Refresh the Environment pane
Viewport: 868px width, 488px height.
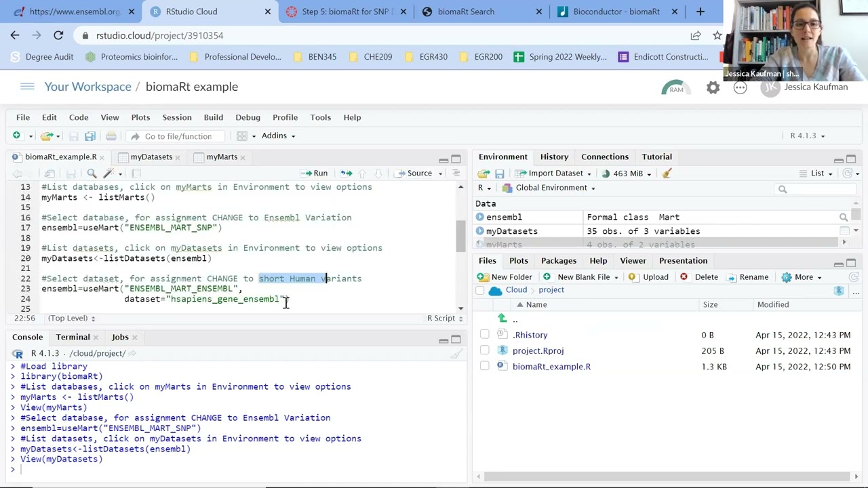(x=848, y=174)
